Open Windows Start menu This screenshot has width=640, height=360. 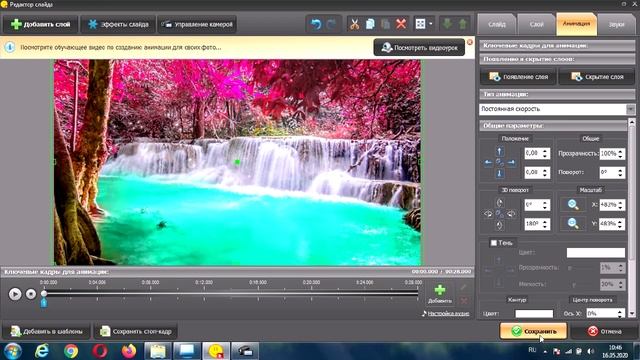[x=13, y=351]
